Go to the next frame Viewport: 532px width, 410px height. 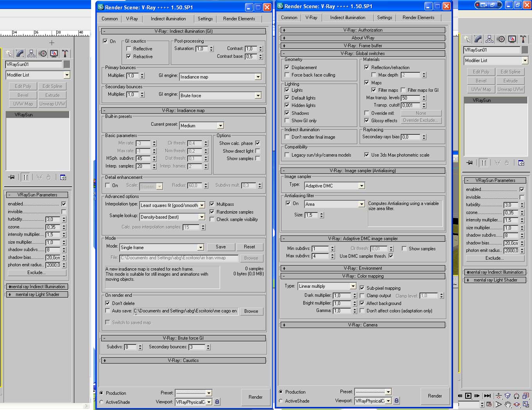point(477,396)
